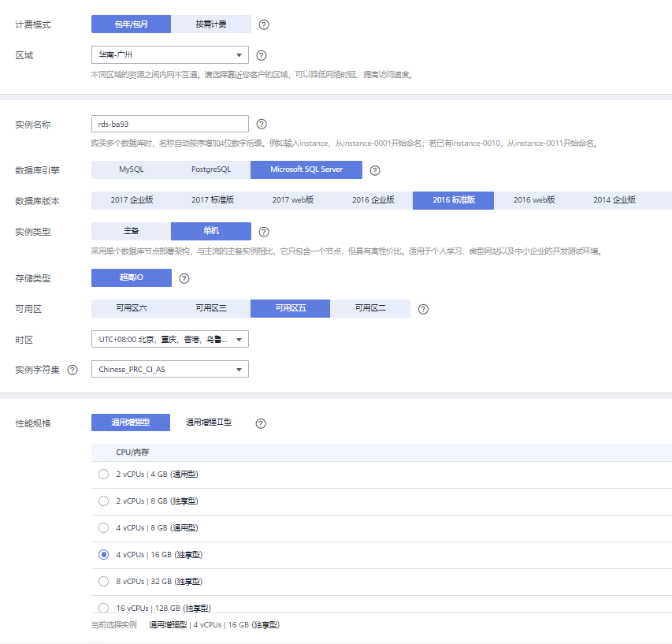This screenshot has height=644, width=672.
Task: Expand the 时区 timezone dropdown
Action: (x=169, y=339)
